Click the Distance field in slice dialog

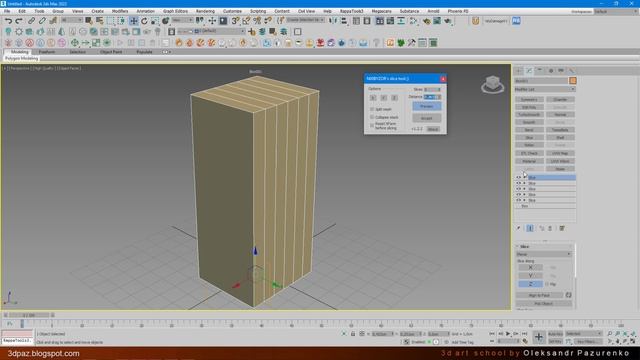tap(432, 97)
